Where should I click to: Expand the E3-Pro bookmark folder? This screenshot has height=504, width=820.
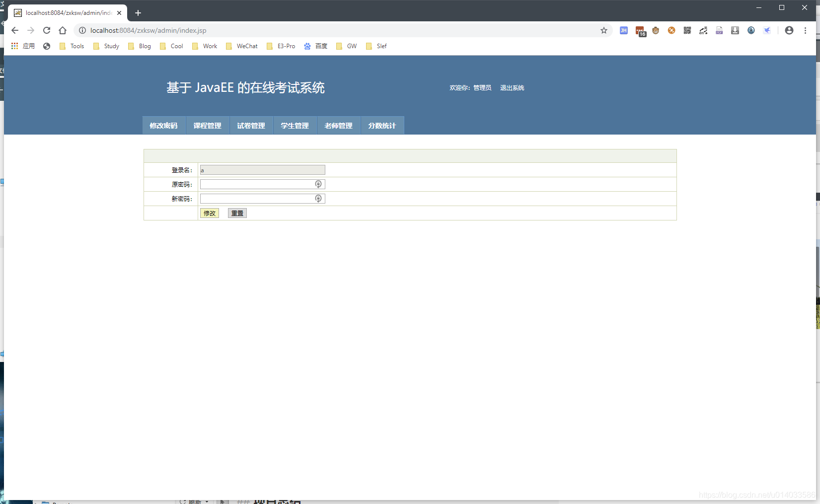coord(281,46)
